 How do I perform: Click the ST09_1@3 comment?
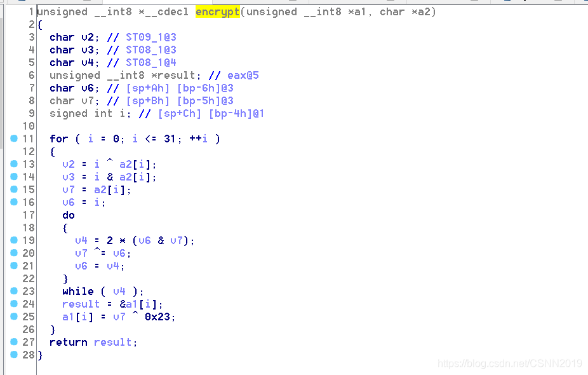[150, 37]
